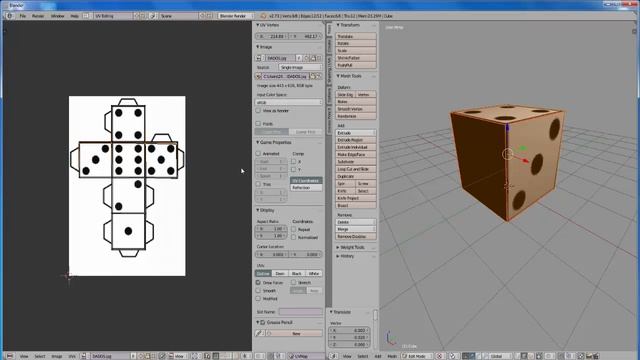Open the sRGB input color space dropdown

coord(289,102)
